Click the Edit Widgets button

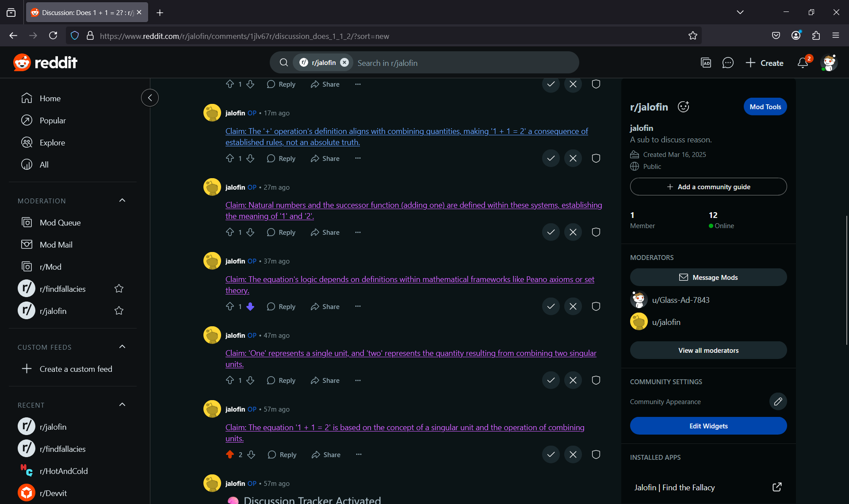coord(708,426)
